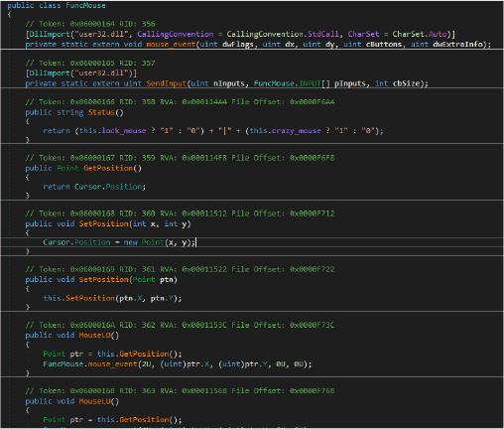Click the short DllImport attribute above SendInput

pyautogui.click(x=81, y=72)
